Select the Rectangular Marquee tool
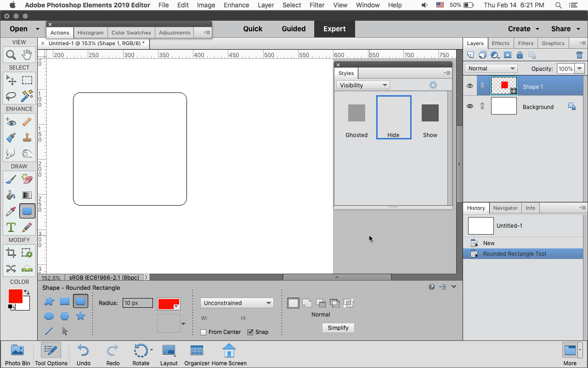 pyautogui.click(x=27, y=80)
